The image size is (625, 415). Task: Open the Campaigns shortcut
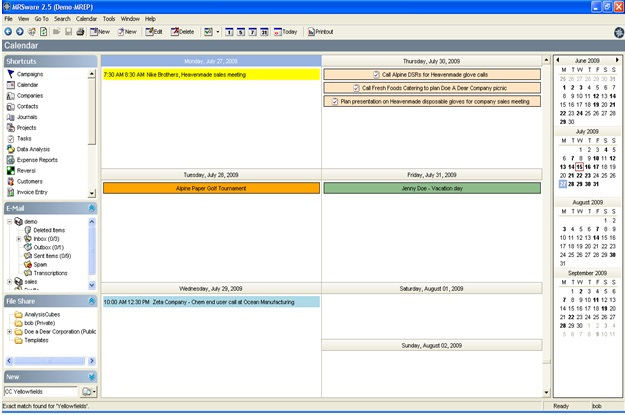pos(25,74)
